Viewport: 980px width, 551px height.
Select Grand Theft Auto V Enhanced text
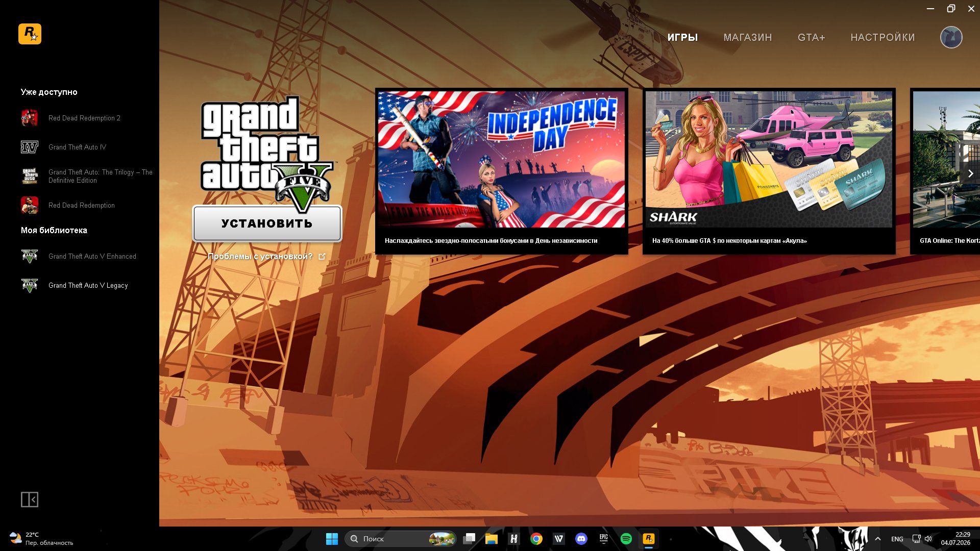click(x=92, y=256)
